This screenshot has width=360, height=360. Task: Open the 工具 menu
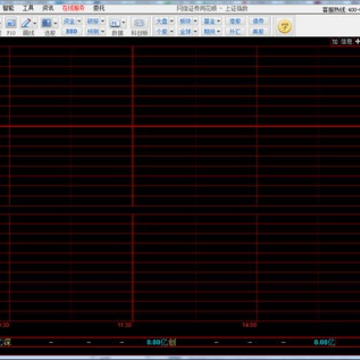pyautogui.click(x=28, y=8)
